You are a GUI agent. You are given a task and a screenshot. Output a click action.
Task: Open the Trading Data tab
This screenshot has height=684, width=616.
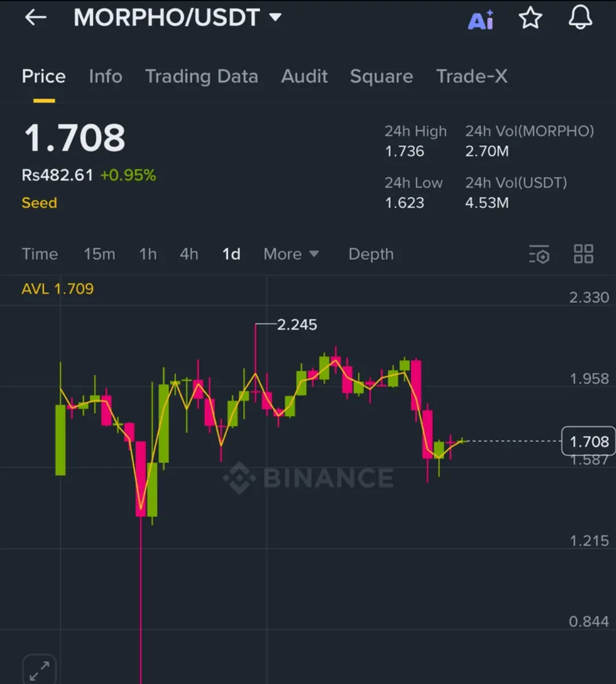(202, 77)
